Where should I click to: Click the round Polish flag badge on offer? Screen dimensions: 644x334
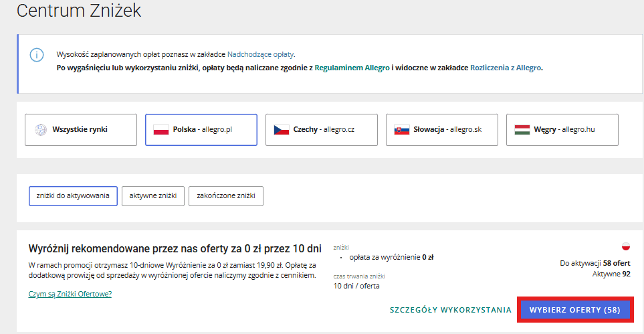click(x=627, y=247)
